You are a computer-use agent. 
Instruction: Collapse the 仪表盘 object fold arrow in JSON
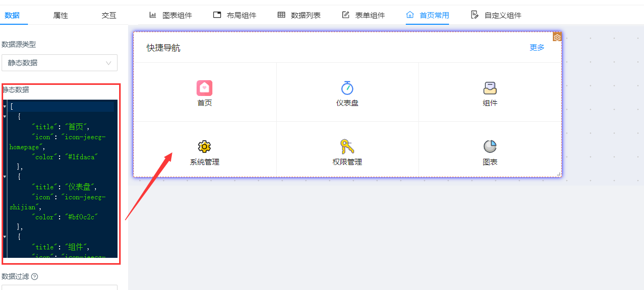[5, 177]
